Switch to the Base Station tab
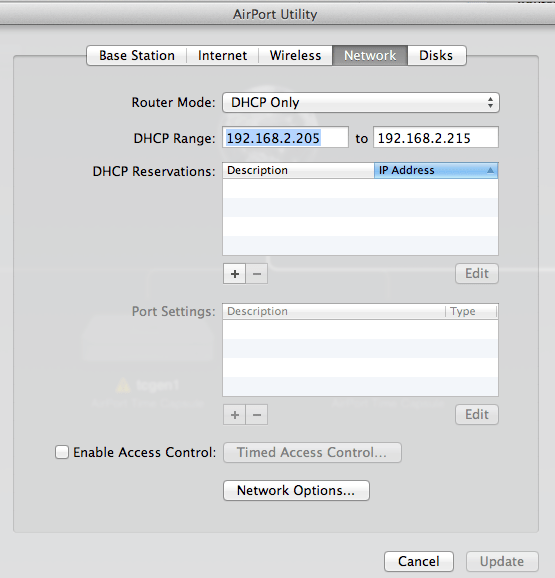555x578 pixels. point(137,56)
